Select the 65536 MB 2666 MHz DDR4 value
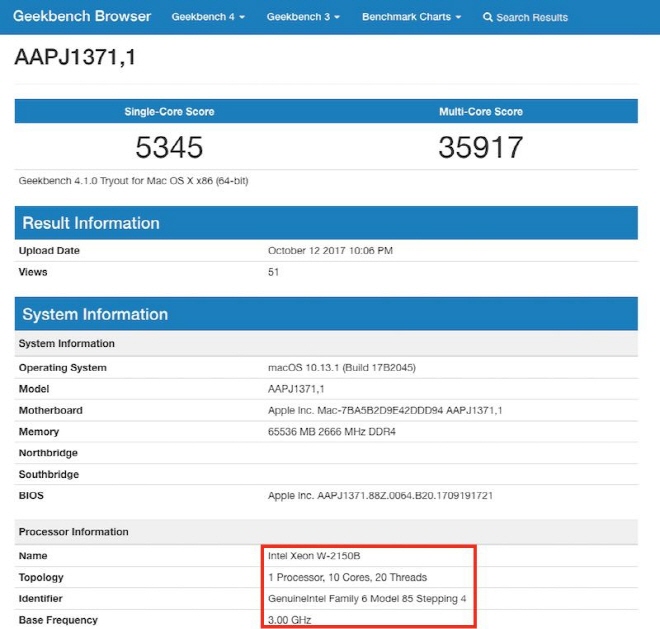 pyautogui.click(x=332, y=432)
